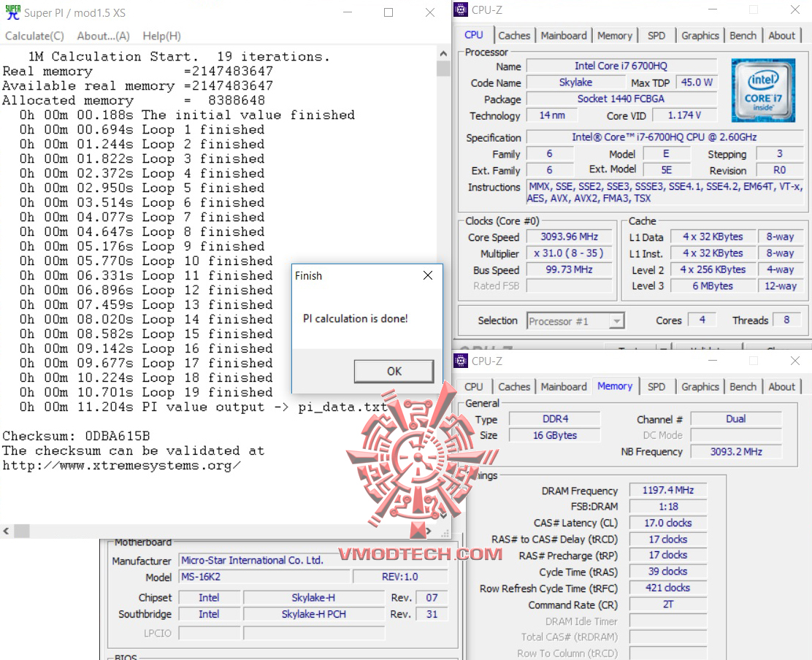Click left arrow of Super PI horizontal scrollbar

pos(7,531)
